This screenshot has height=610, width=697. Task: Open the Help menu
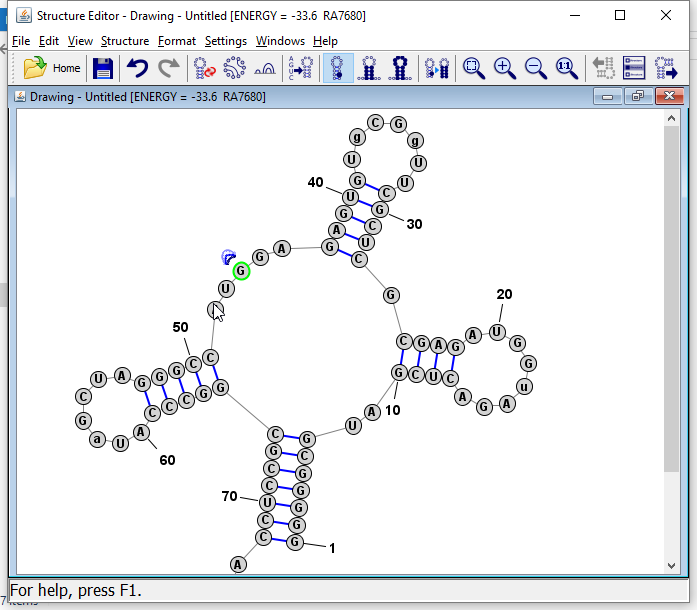(x=325, y=41)
